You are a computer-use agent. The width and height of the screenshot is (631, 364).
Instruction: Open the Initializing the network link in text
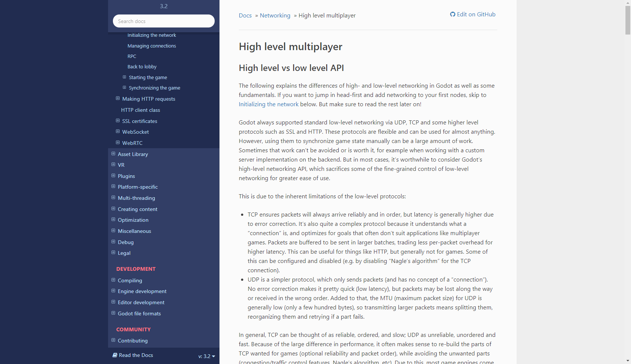[x=269, y=104]
